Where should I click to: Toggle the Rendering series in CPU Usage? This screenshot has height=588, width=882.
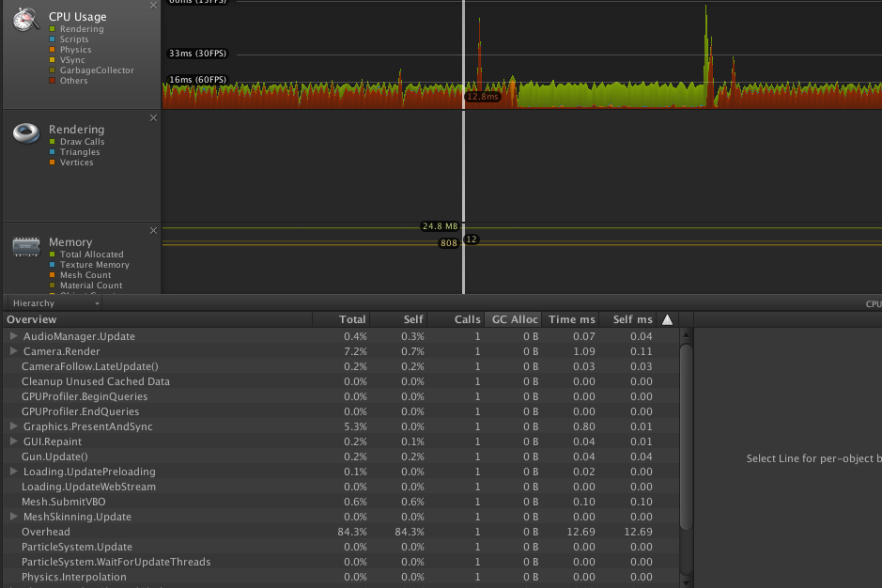click(53, 29)
